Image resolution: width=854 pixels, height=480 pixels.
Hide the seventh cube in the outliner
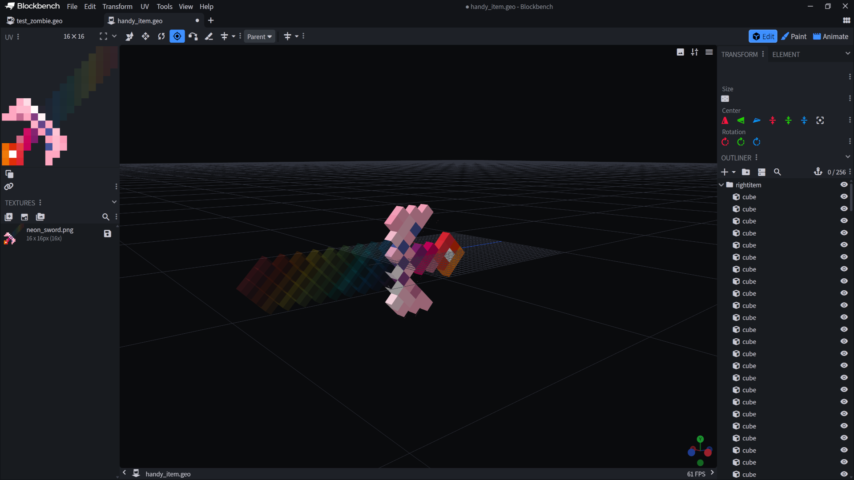[x=844, y=269]
